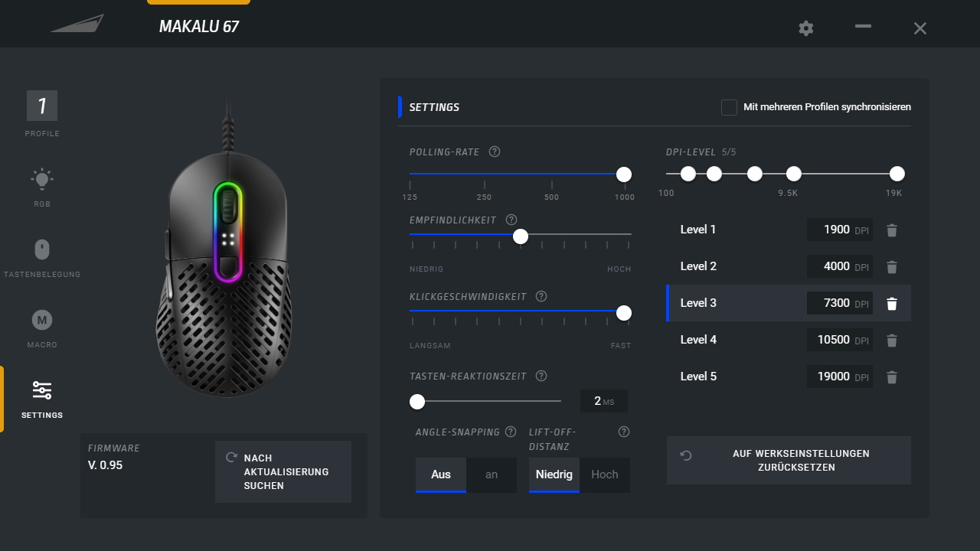Show help for Lift-Off-Distanz

coord(624,432)
